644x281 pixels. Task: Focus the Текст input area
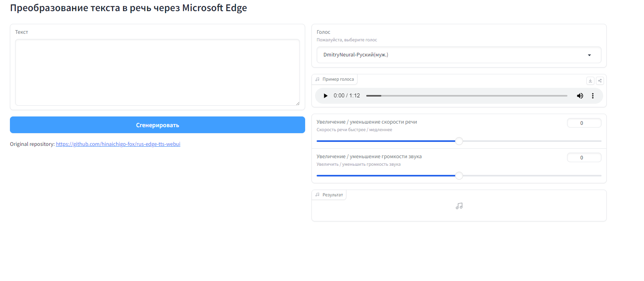click(158, 72)
